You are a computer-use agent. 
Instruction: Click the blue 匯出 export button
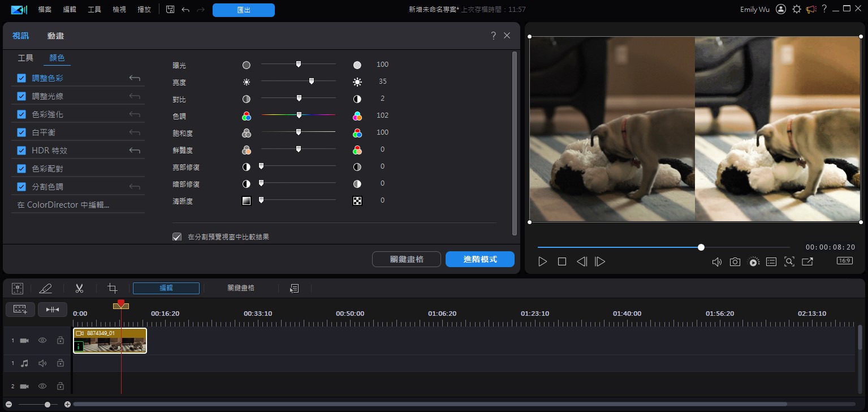pyautogui.click(x=243, y=10)
